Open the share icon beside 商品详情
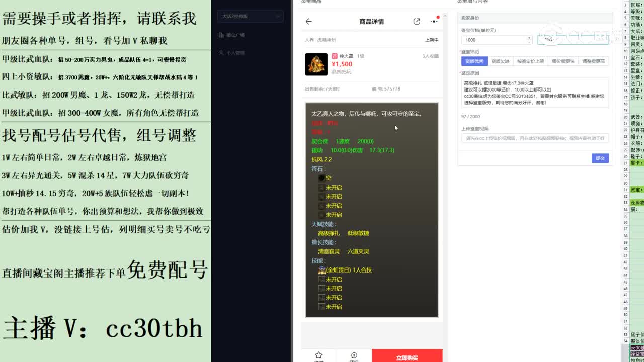This screenshot has width=644, height=362. click(417, 21)
